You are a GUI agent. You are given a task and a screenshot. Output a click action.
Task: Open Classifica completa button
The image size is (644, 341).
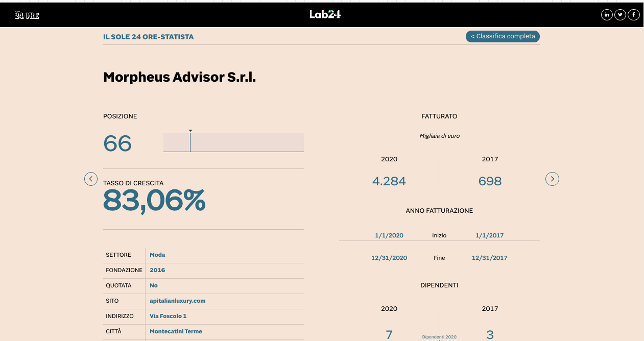tap(503, 36)
